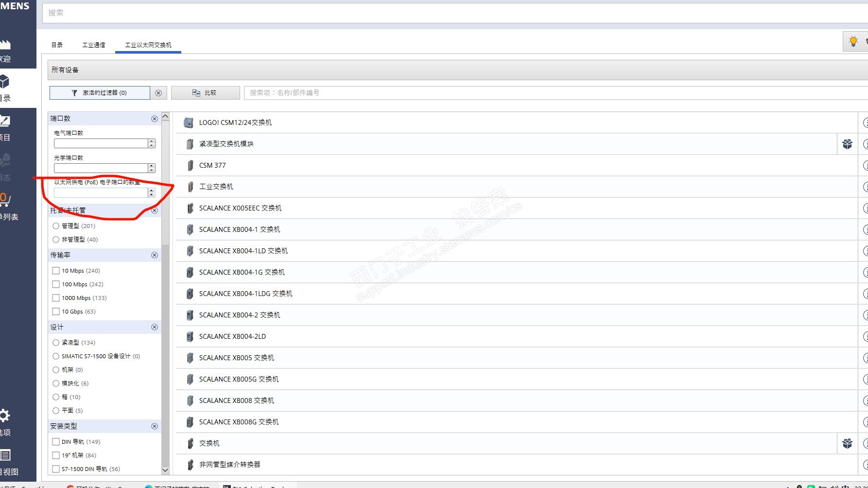Click the top 搜索 search field
The image size is (868, 488).
(x=455, y=13)
